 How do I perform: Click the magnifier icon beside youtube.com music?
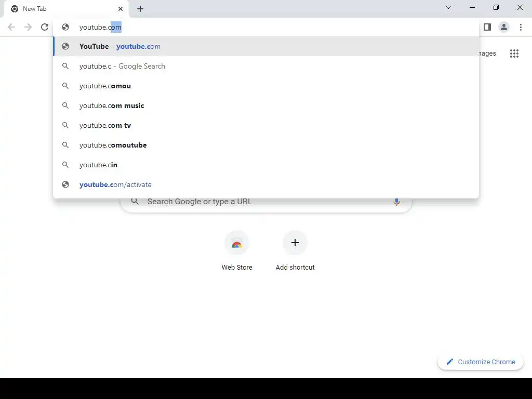pos(65,105)
